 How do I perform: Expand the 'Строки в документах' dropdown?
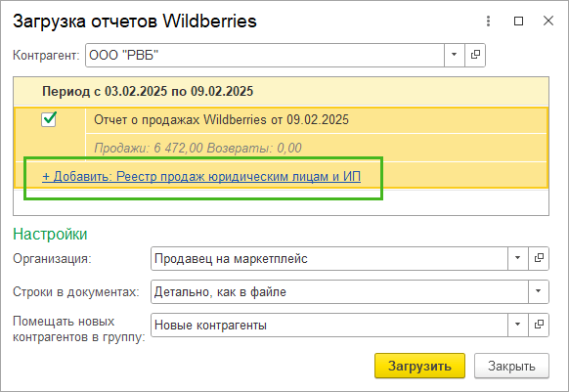(539, 291)
